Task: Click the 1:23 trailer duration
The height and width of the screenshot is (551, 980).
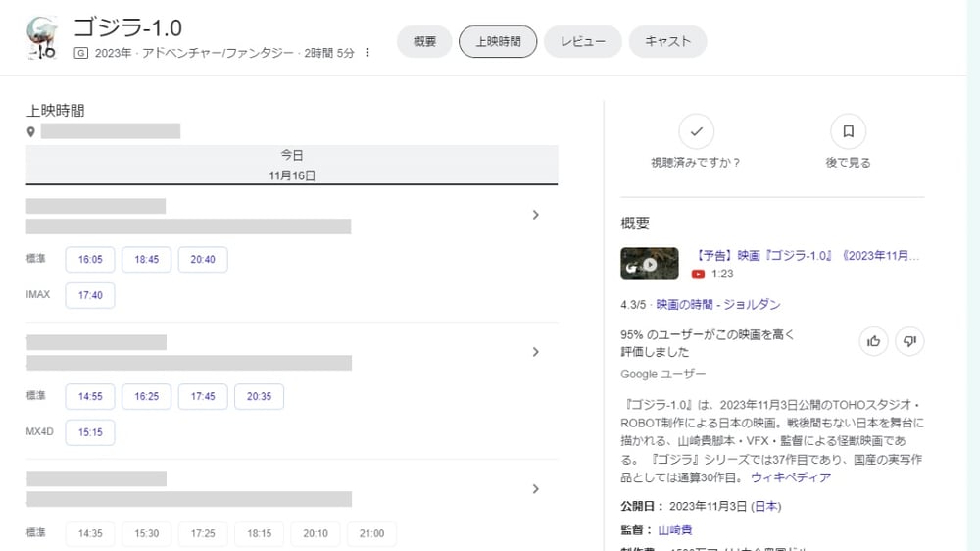Action: tap(722, 274)
